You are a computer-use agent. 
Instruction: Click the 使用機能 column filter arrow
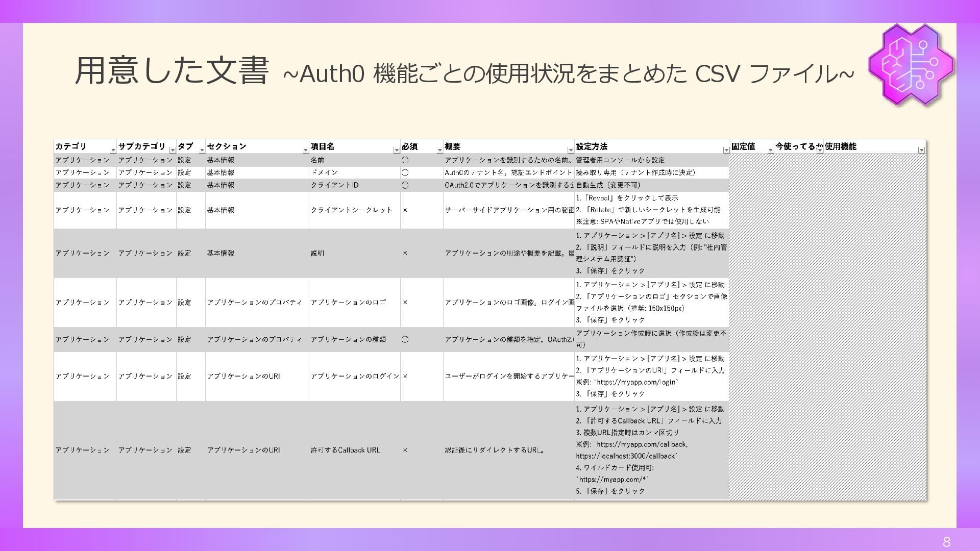coord(921,150)
